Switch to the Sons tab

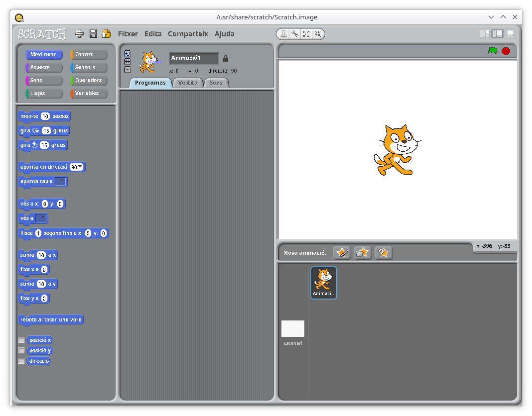[216, 83]
